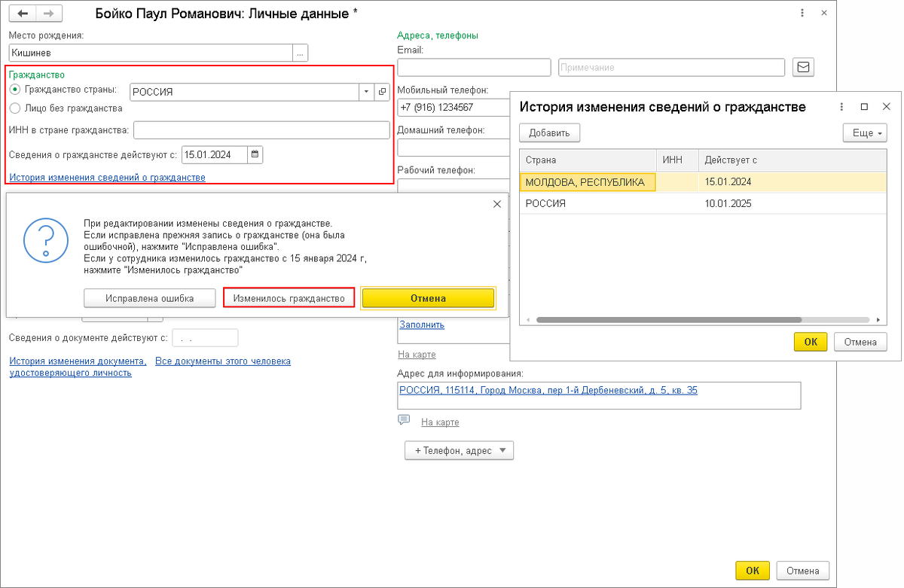Click the 'Действует с' column header
This screenshot has height=588, width=904.
(x=792, y=160)
